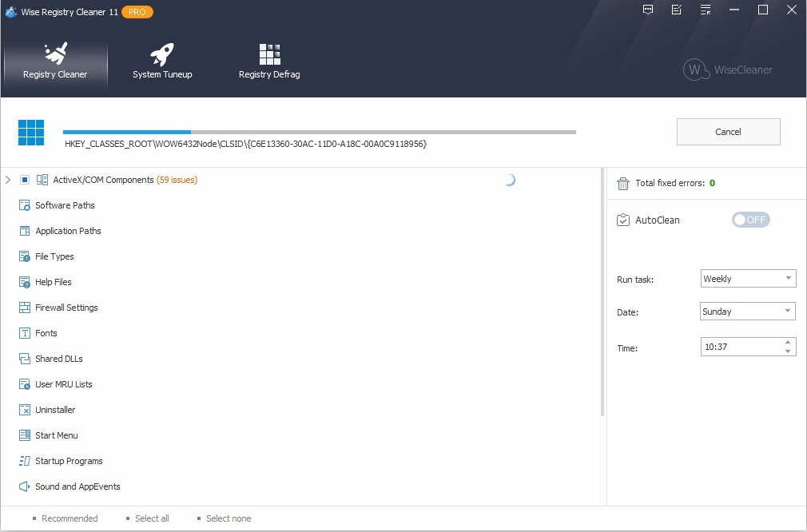Click the scan progress bar
The height and width of the screenshot is (532, 807).
point(319,133)
